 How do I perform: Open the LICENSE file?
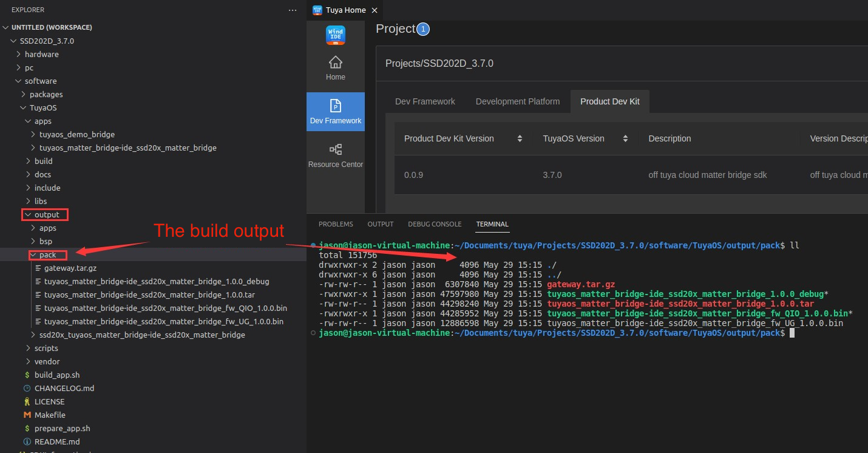tap(49, 401)
